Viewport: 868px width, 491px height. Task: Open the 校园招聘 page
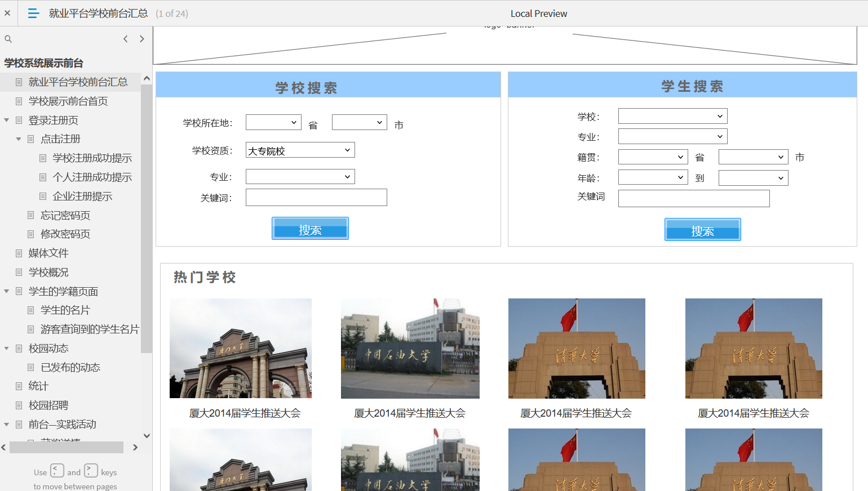coord(48,405)
